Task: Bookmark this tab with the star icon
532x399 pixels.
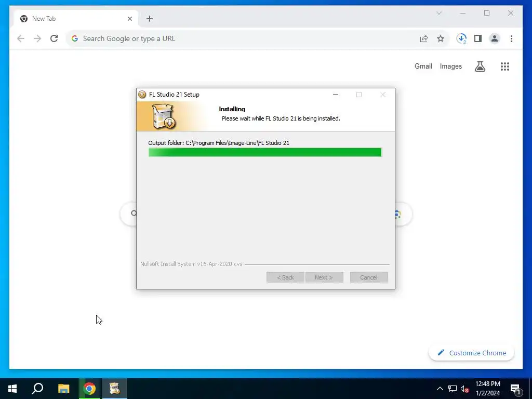Action: [x=441, y=38]
